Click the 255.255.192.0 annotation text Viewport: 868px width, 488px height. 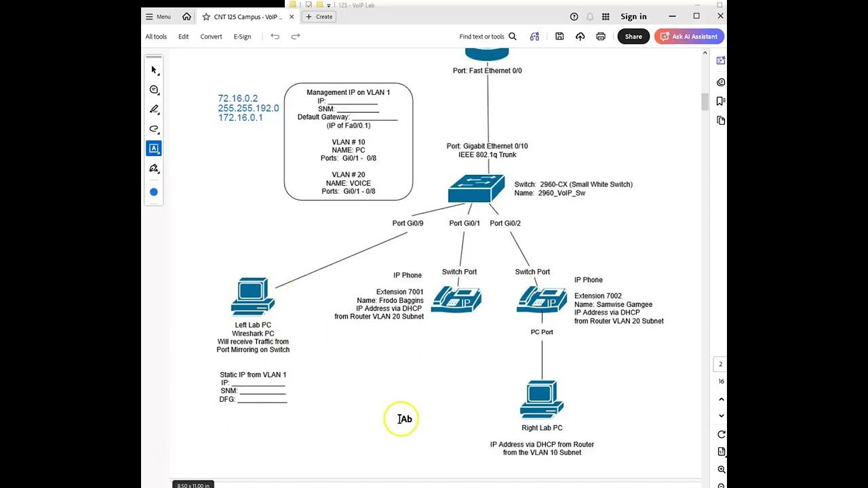coord(248,108)
